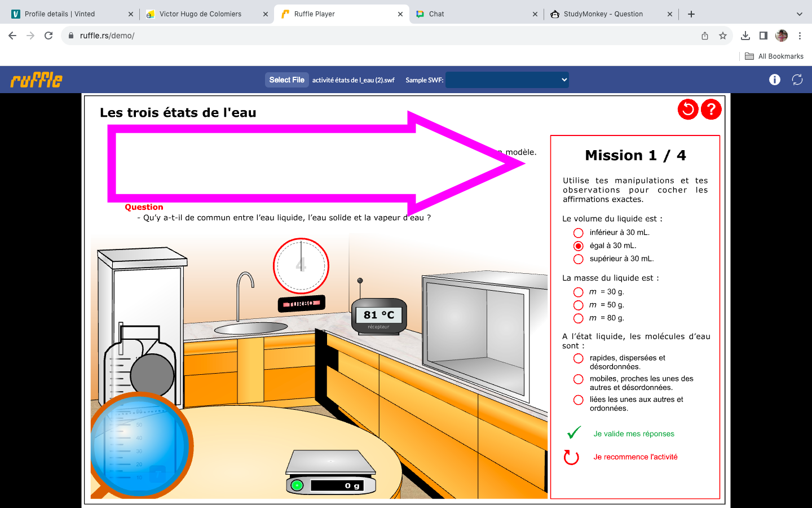
Task: Click the TURBO button under the timer
Action: pyautogui.click(x=301, y=304)
